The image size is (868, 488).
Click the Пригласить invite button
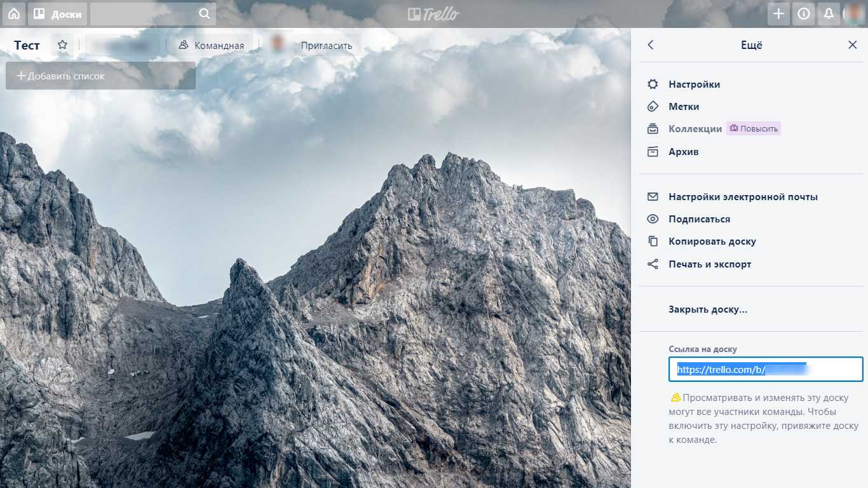[x=326, y=45]
